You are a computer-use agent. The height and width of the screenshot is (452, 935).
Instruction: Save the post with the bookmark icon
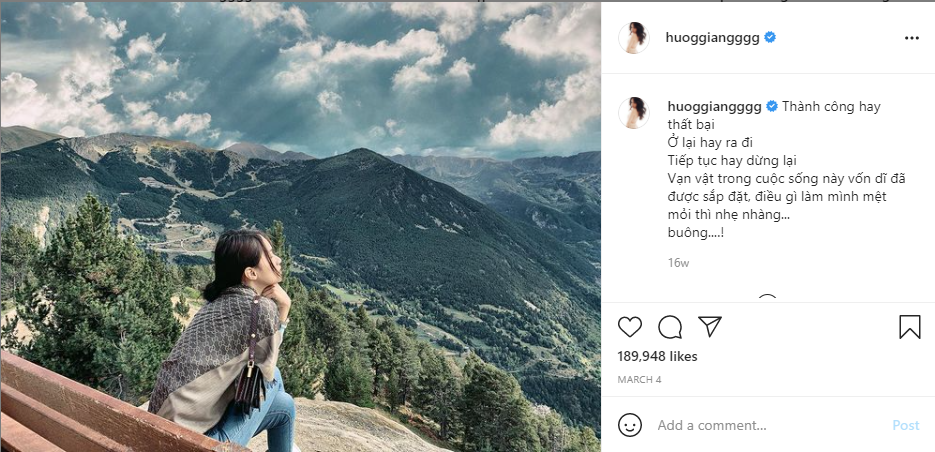point(909,327)
